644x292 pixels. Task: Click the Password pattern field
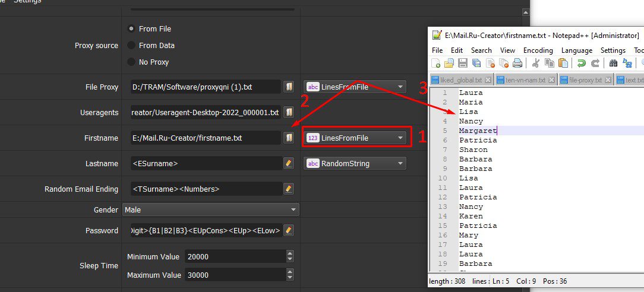pyautogui.click(x=206, y=230)
